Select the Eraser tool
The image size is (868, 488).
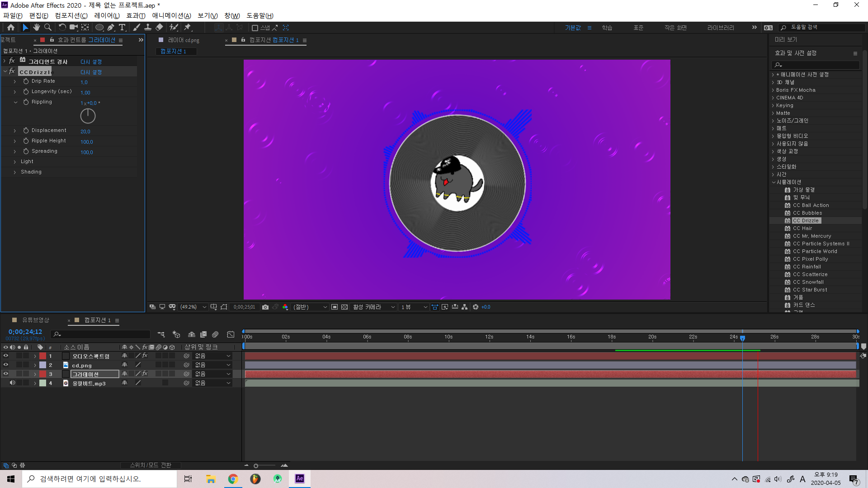[x=159, y=28]
